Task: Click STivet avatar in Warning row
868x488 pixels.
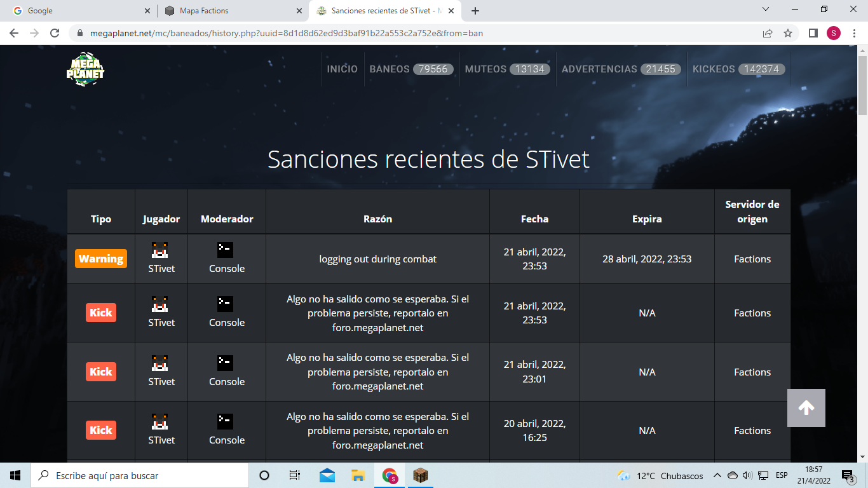Action: pyautogui.click(x=161, y=250)
